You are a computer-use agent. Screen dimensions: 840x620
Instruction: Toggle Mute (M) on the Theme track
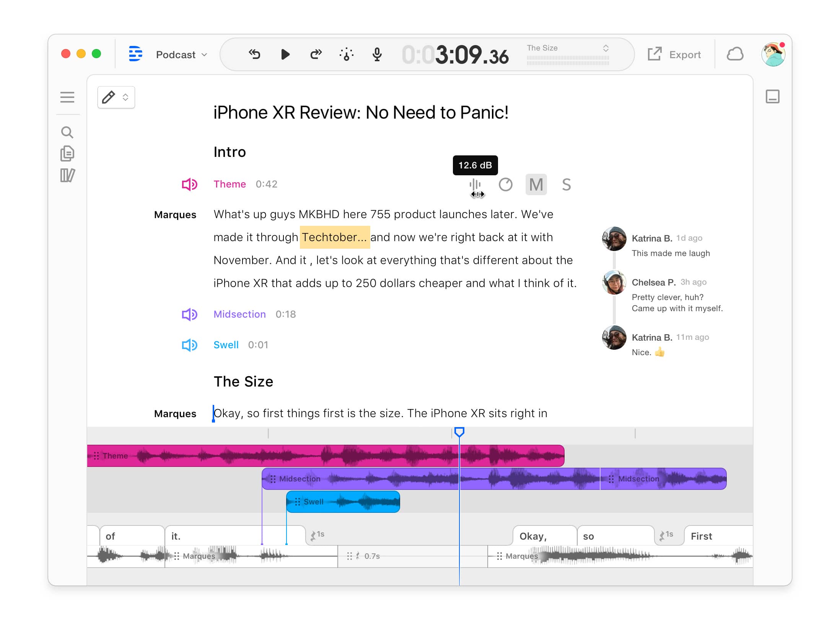(536, 184)
